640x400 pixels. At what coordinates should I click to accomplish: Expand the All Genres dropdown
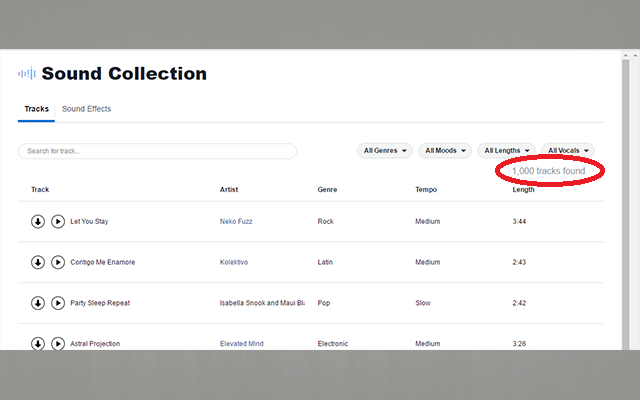click(x=385, y=151)
